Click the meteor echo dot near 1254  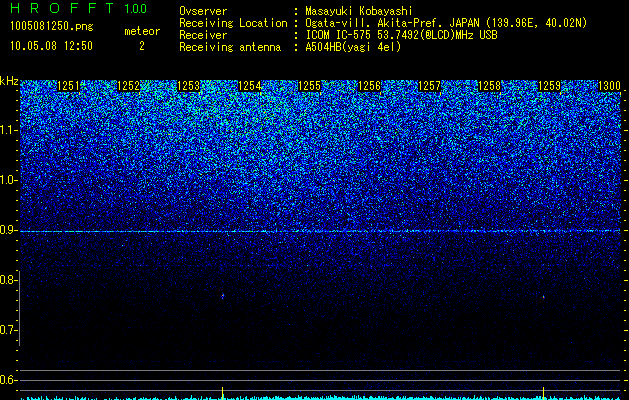tap(223, 296)
